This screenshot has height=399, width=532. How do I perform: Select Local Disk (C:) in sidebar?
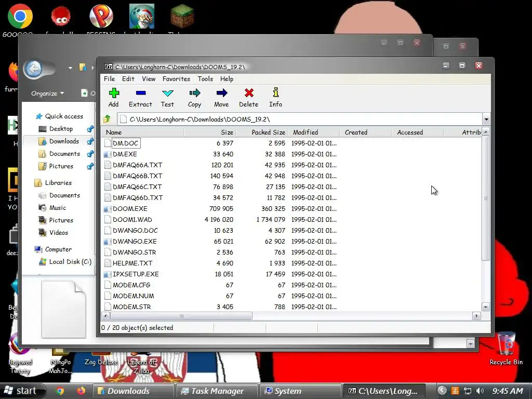tap(65, 262)
